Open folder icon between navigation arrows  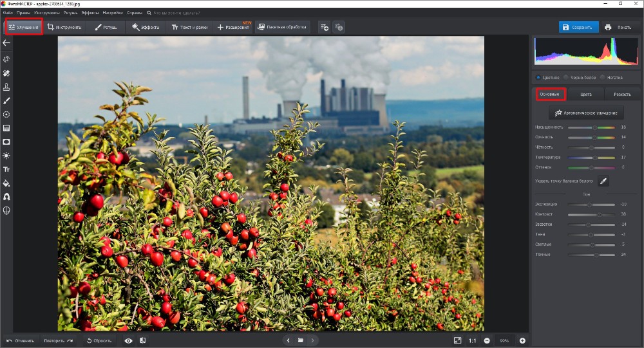(300, 340)
